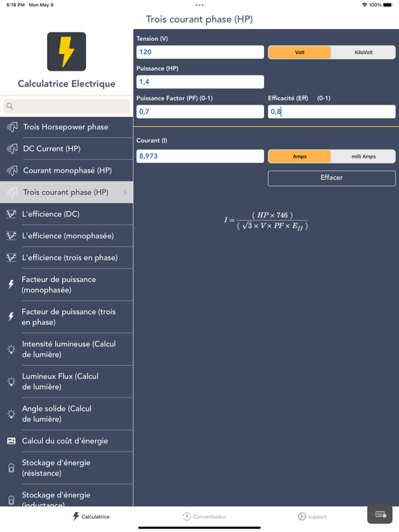This screenshot has height=532, width=399.
Task: Click the meter icon next to Calcul du coût d'énergie
Action: (x=11, y=441)
